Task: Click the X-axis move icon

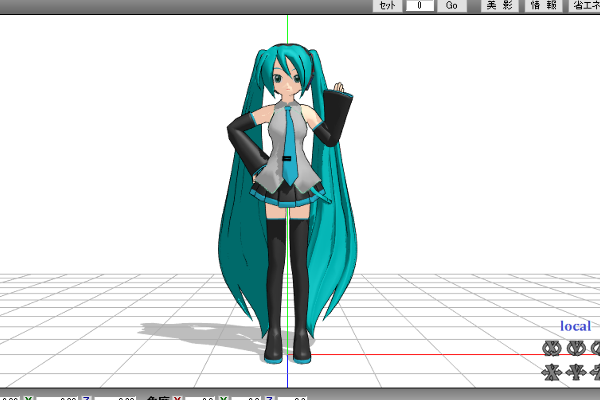Action: click(552, 372)
